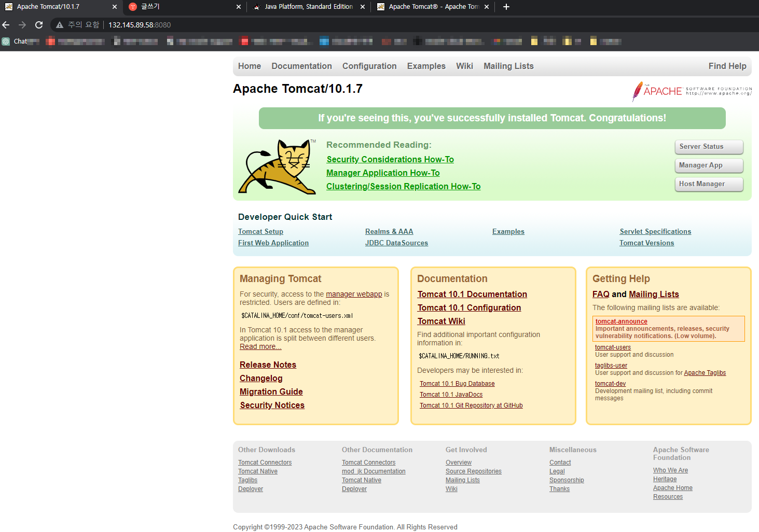This screenshot has height=532, width=759.
Task: Open Configuration in the navigation bar
Action: [369, 66]
